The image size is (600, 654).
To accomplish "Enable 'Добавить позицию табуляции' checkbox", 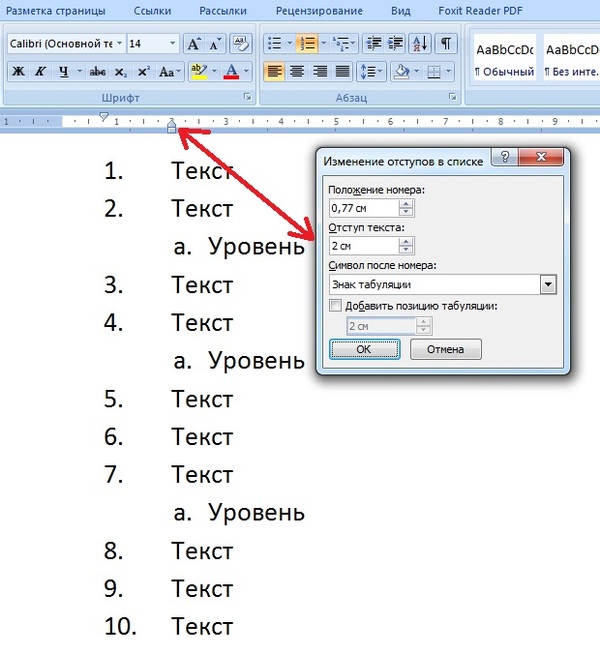I will point(336,306).
